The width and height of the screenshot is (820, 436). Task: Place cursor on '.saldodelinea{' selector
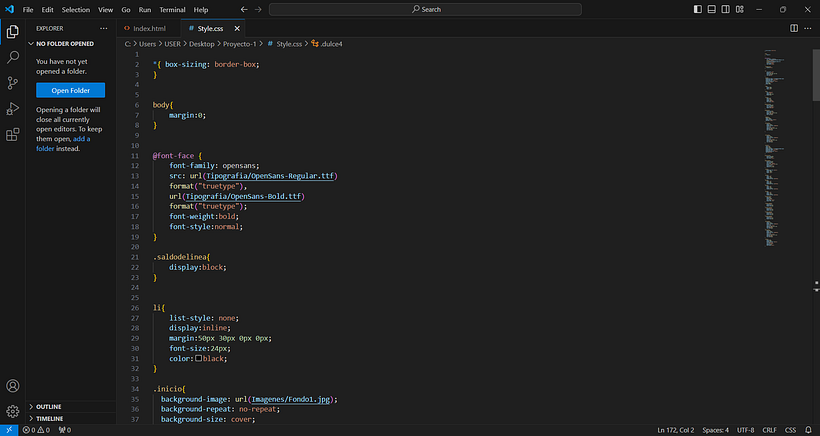[181, 257]
